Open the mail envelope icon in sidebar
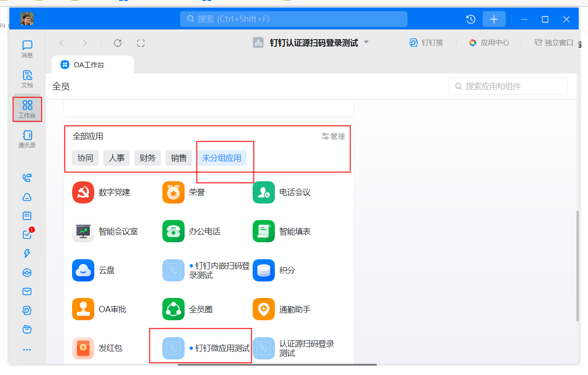The image size is (588, 375). [x=27, y=291]
